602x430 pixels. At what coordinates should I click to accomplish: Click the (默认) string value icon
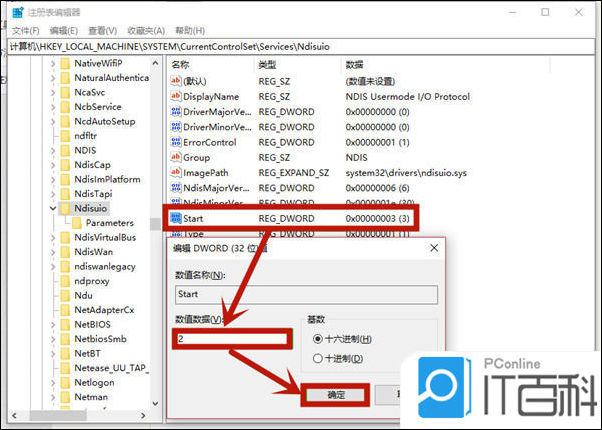coord(176,81)
